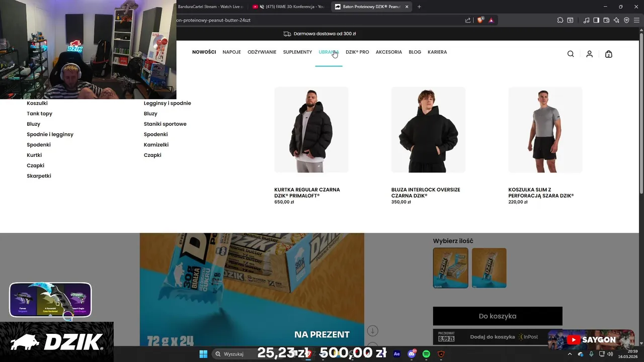Open the Tank topy category link
644x362 pixels.
tap(39, 114)
